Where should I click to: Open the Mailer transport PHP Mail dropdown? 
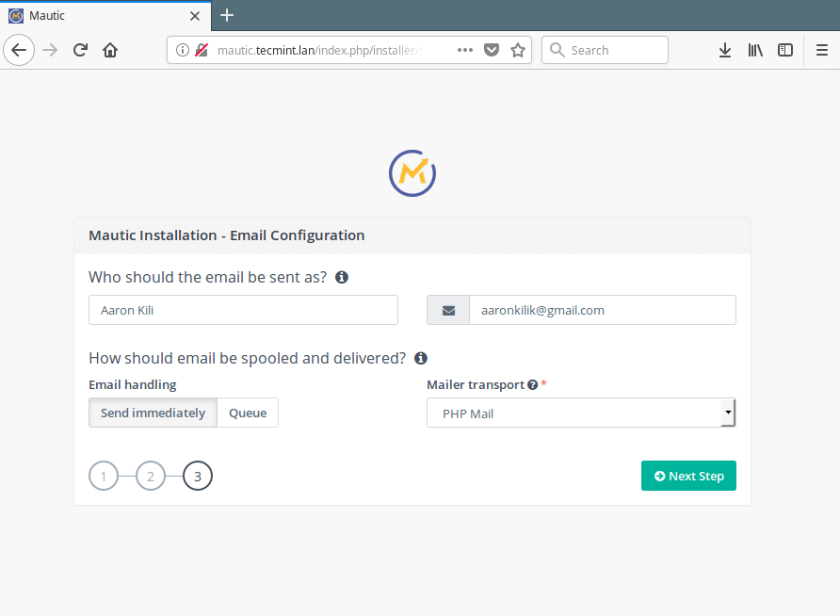point(581,413)
